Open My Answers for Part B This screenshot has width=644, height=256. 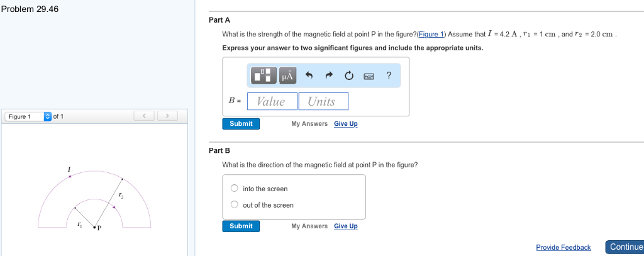pyautogui.click(x=309, y=226)
